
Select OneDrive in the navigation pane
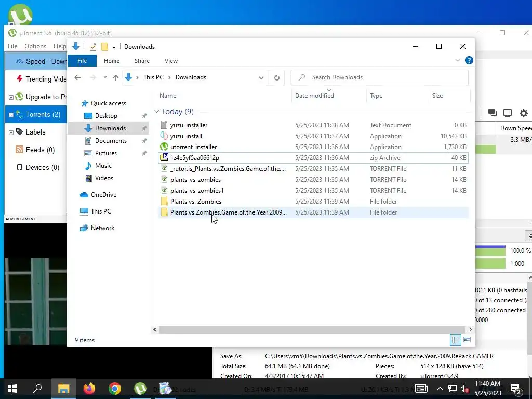click(x=103, y=195)
